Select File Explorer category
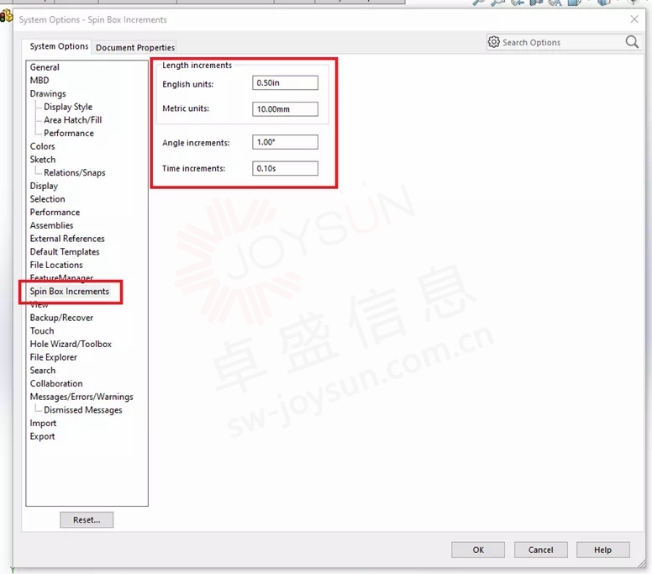The width and height of the screenshot is (652, 574). click(53, 357)
